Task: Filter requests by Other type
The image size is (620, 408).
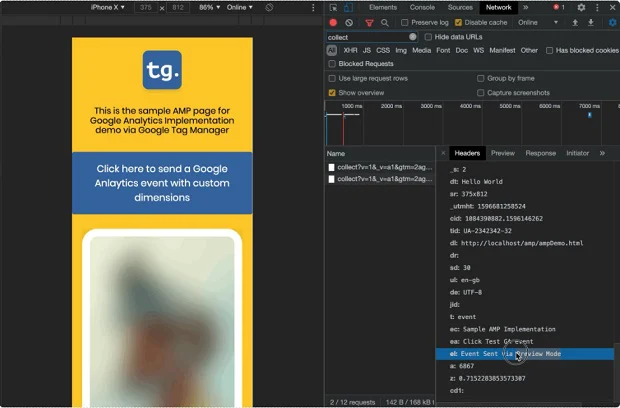Action: coord(529,50)
